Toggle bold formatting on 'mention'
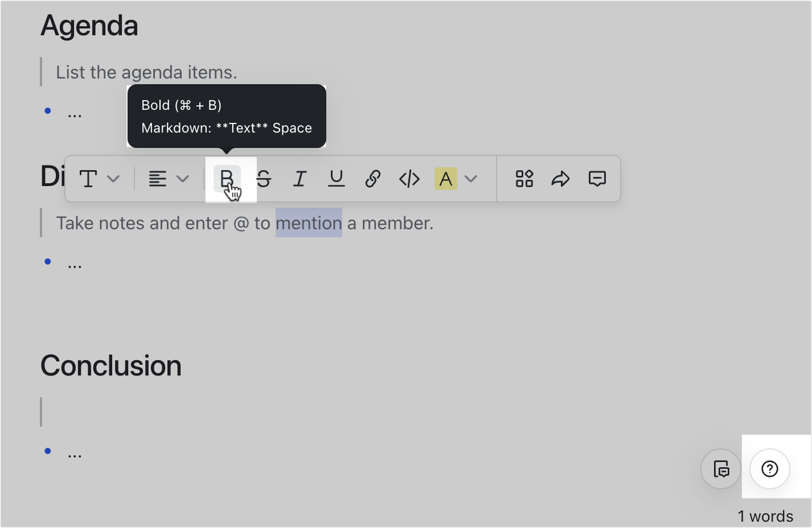This screenshot has width=812, height=528. [227, 179]
